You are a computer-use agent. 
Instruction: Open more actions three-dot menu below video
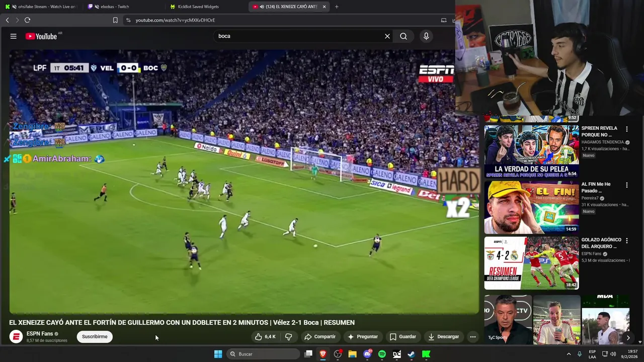(472, 336)
